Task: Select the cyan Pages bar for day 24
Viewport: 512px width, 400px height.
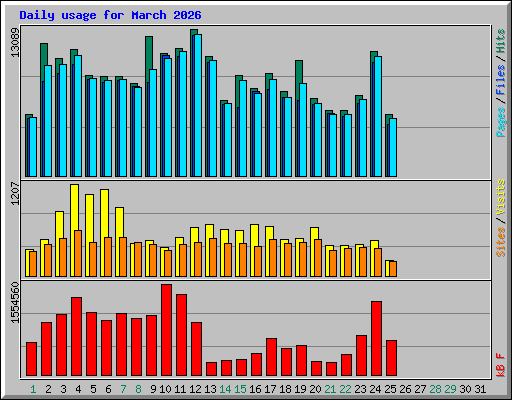Action: pos(378,116)
